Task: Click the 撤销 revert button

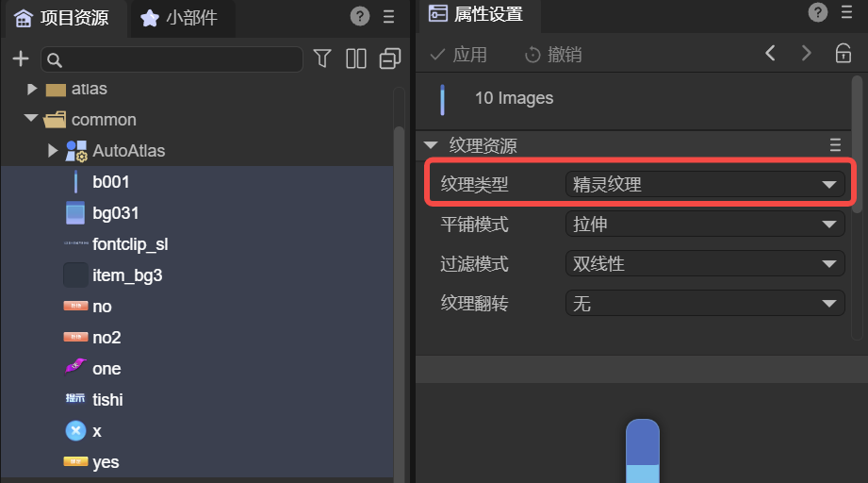Action: click(x=553, y=55)
